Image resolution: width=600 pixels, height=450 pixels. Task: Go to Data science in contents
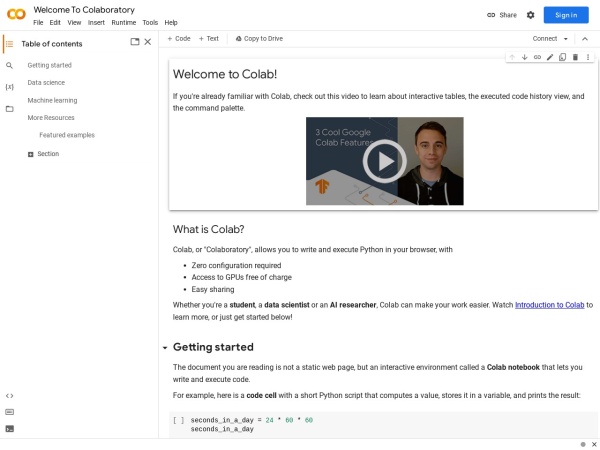[46, 83]
